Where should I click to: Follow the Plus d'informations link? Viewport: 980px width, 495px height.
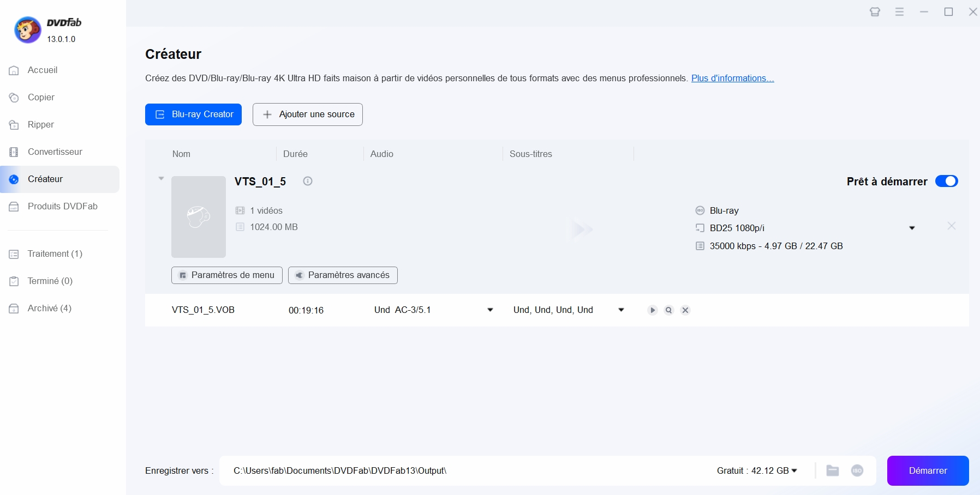pyautogui.click(x=732, y=79)
